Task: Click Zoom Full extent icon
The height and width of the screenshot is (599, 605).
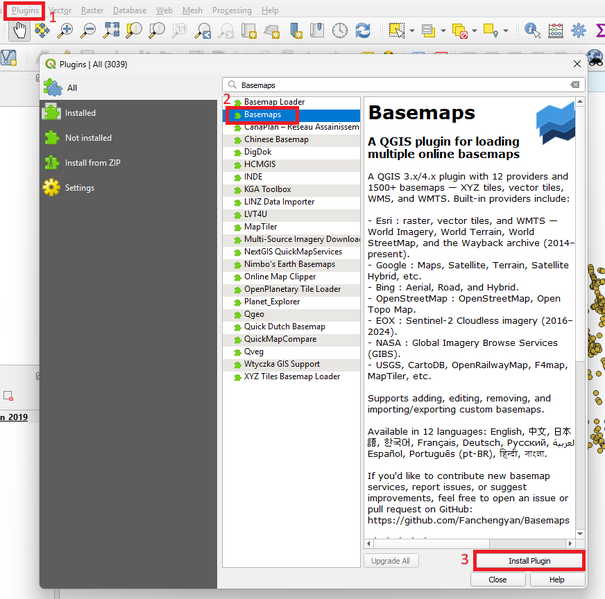Action: (111, 30)
